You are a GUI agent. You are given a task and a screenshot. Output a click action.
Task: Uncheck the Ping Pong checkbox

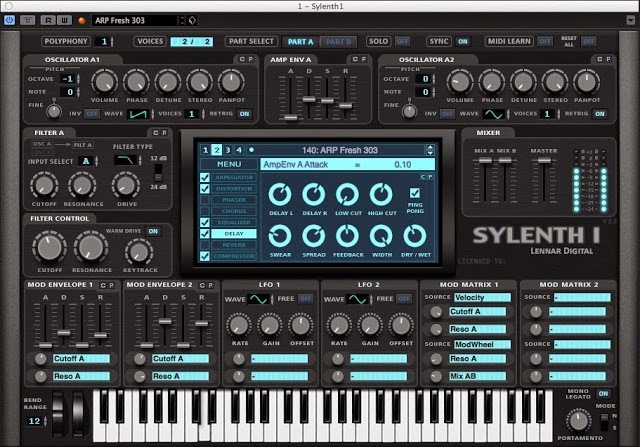pos(415,193)
